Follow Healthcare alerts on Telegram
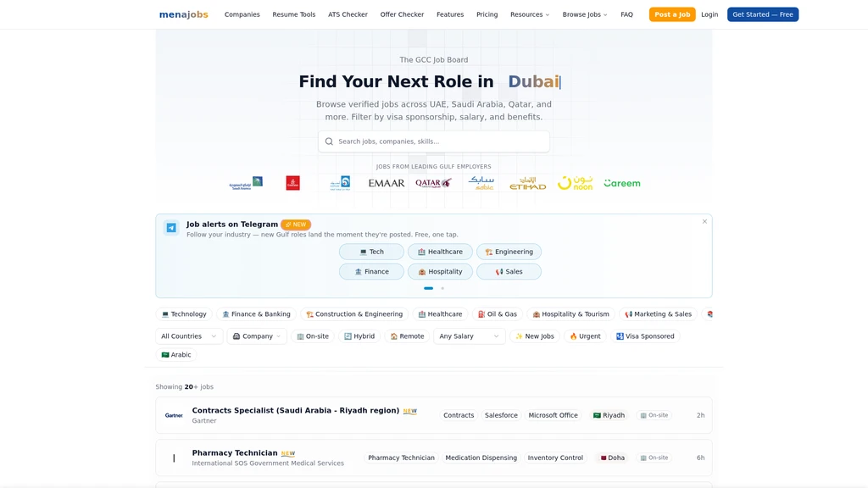 pos(440,252)
